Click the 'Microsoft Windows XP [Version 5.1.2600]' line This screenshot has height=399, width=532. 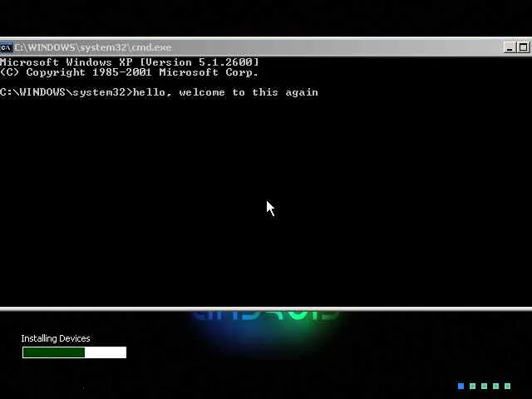[130, 62]
